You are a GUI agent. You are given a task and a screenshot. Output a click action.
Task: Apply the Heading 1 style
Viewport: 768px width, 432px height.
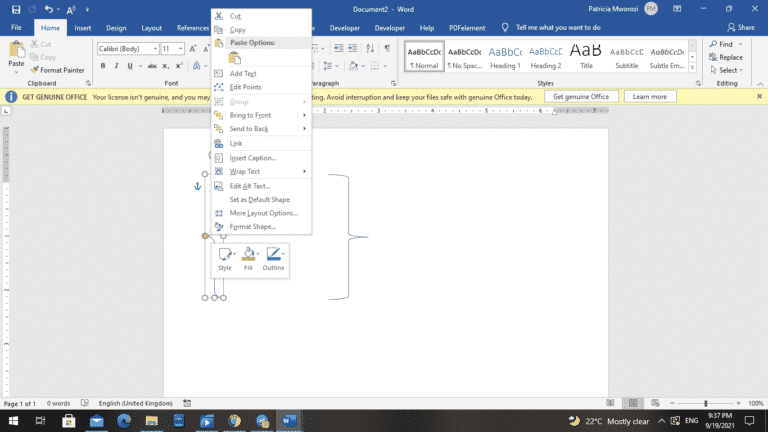505,56
